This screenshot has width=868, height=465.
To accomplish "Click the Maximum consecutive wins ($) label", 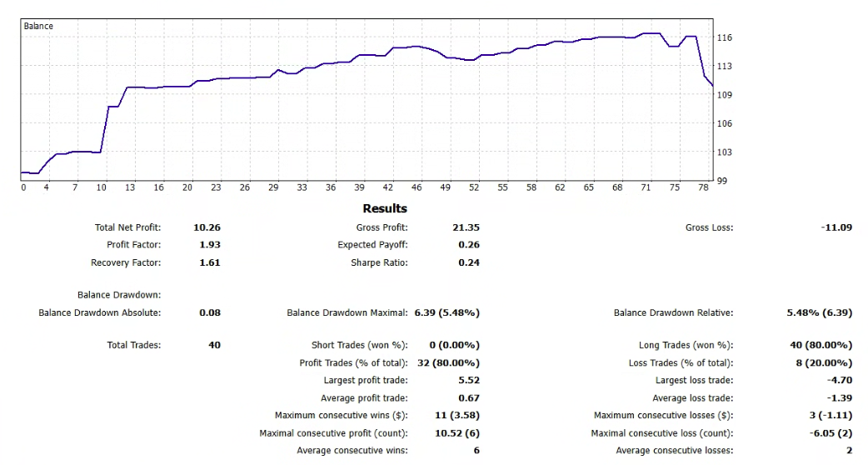I will (x=341, y=416).
